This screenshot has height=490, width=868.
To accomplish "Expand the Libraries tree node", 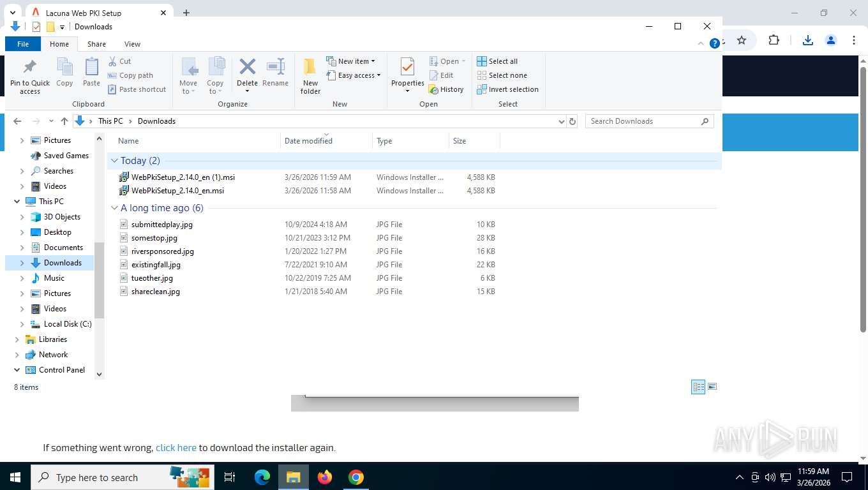I will click(17, 339).
